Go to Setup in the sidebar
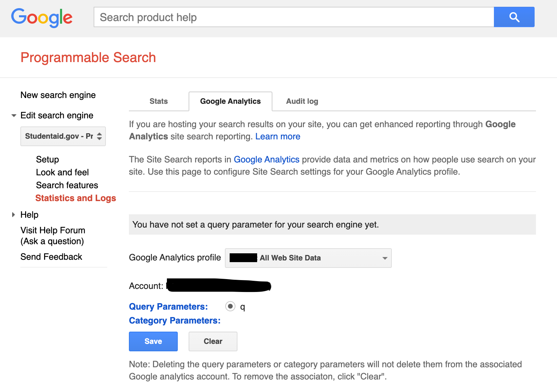 (x=47, y=160)
